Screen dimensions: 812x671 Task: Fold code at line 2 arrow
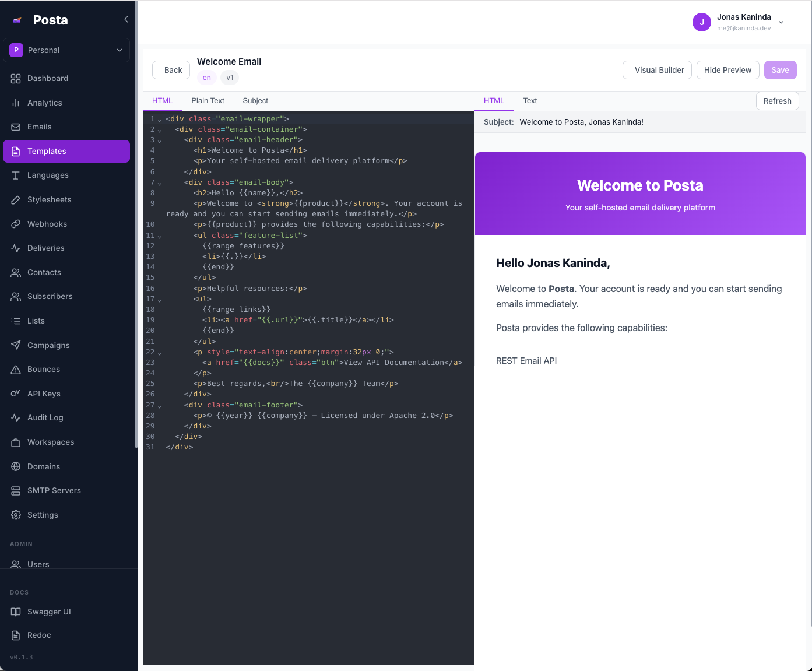[160, 130]
